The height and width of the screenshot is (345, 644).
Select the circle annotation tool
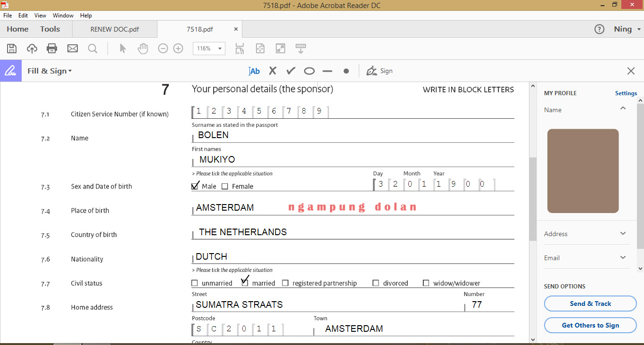click(x=309, y=71)
